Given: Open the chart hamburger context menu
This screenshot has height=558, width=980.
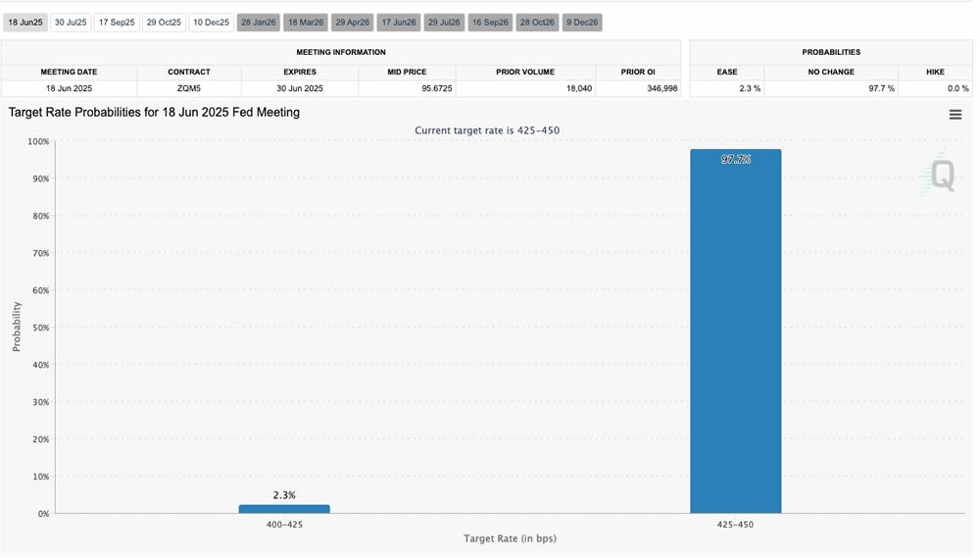Looking at the screenshot, I should 955,115.
